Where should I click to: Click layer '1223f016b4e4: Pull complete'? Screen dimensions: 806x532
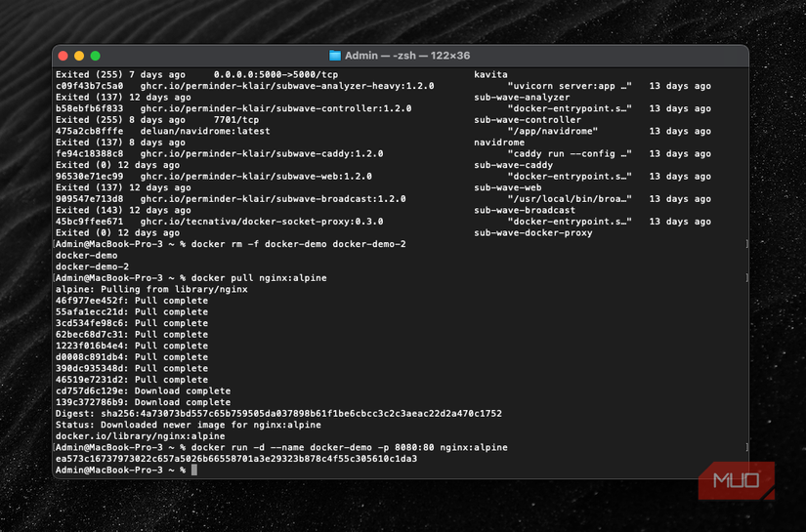(x=132, y=346)
